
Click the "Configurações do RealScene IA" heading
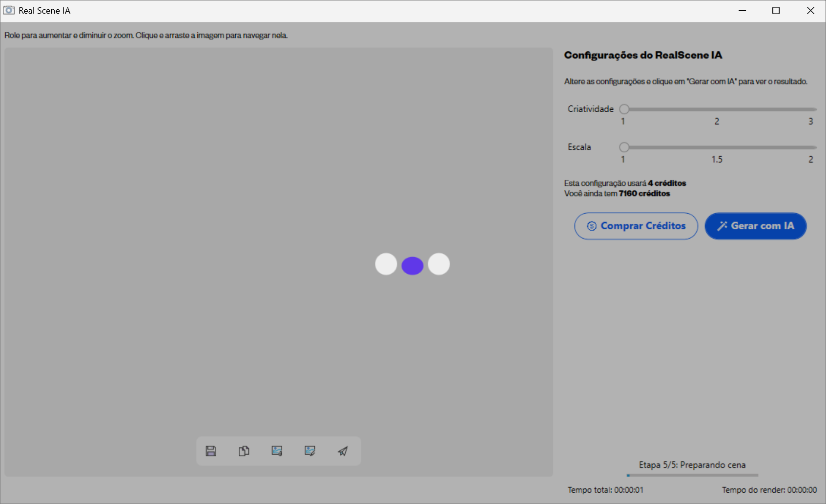coord(643,55)
